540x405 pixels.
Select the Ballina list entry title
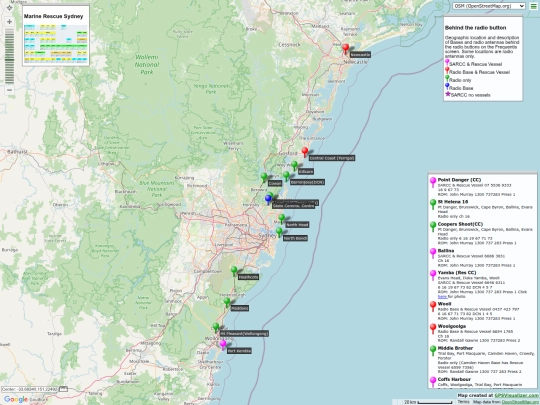pyautogui.click(x=446, y=251)
